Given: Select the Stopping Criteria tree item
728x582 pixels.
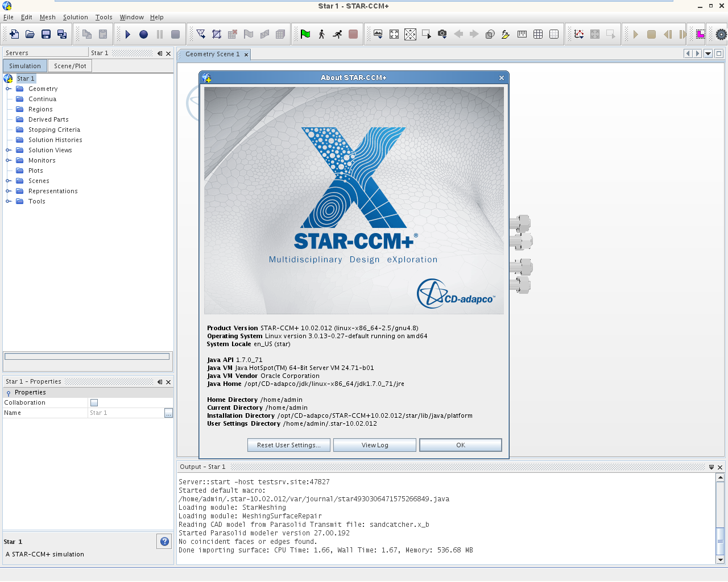Looking at the screenshot, I should [54, 130].
